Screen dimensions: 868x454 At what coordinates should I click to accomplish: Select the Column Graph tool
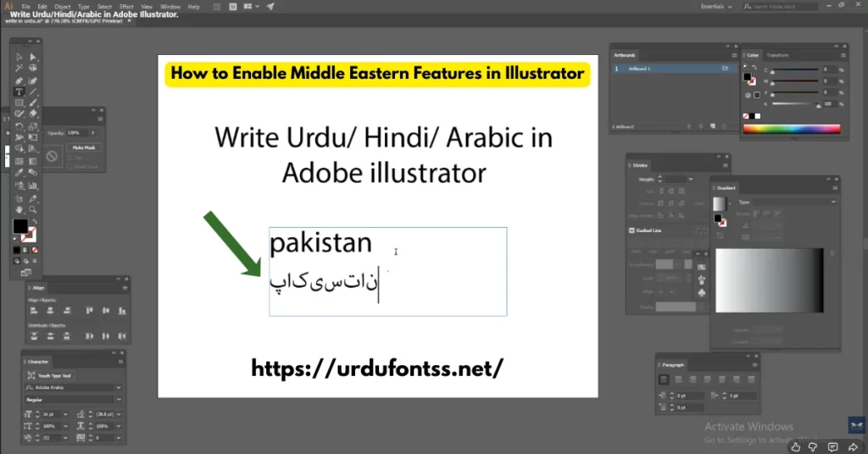pos(33,185)
